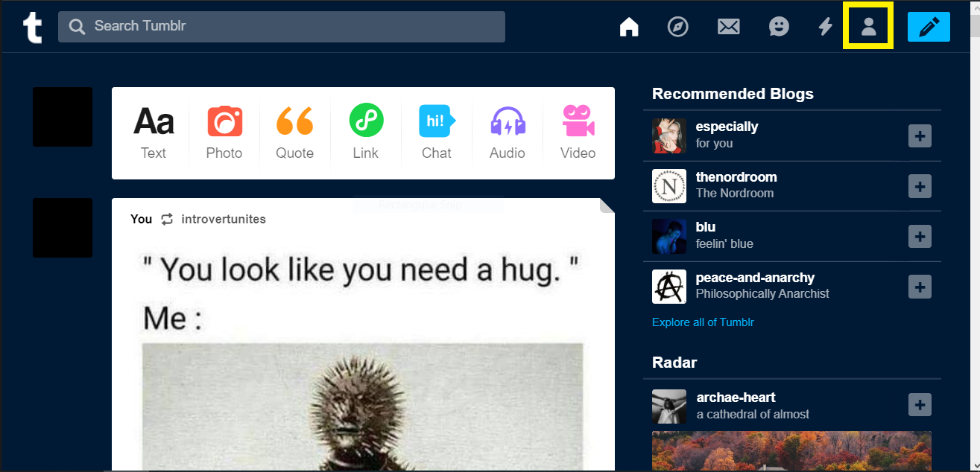Click 'Philosophically Anarchist' description text
Image resolution: width=980 pixels, height=472 pixels.
click(762, 294)
